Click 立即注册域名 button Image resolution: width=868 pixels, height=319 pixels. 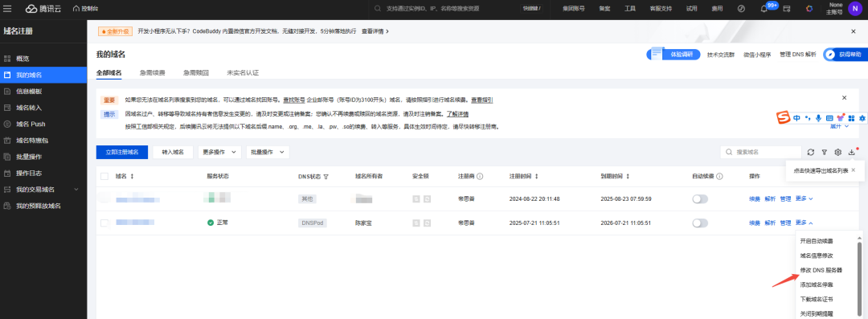pos(122,153)
